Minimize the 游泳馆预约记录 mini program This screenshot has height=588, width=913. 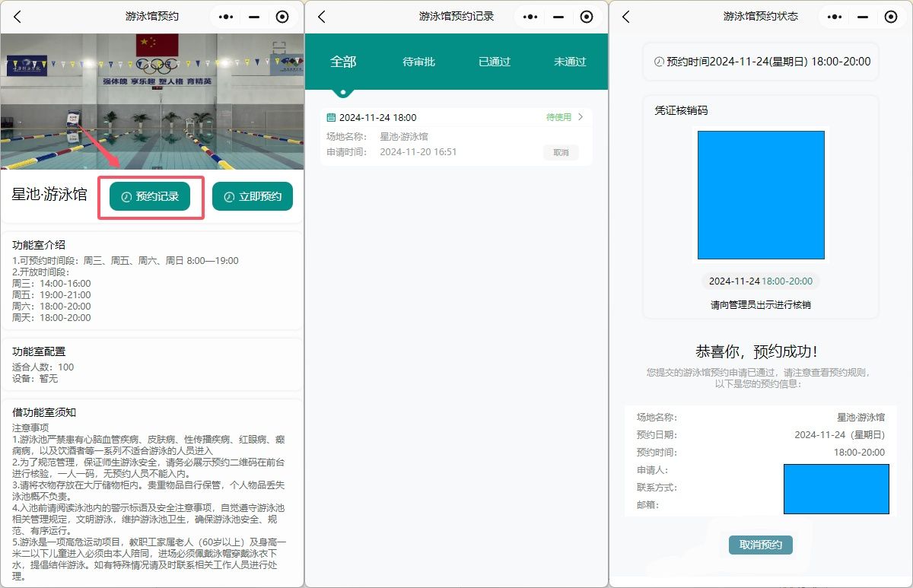pyautogui.click(x=558, y=17)
